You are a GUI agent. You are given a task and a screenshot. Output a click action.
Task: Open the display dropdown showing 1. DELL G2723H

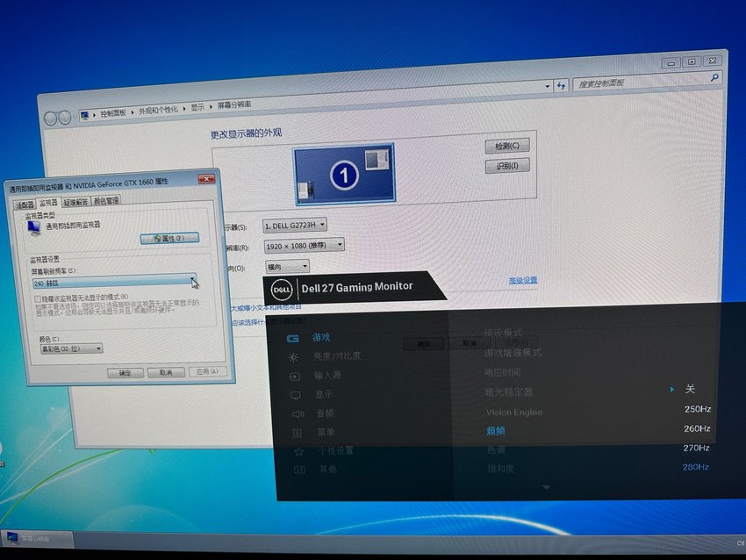[295, 225]
